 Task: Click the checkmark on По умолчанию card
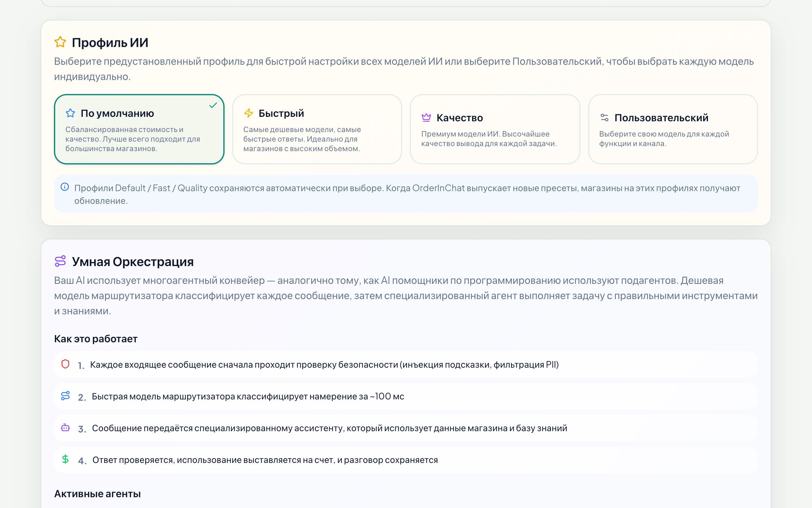click(213, 105)
